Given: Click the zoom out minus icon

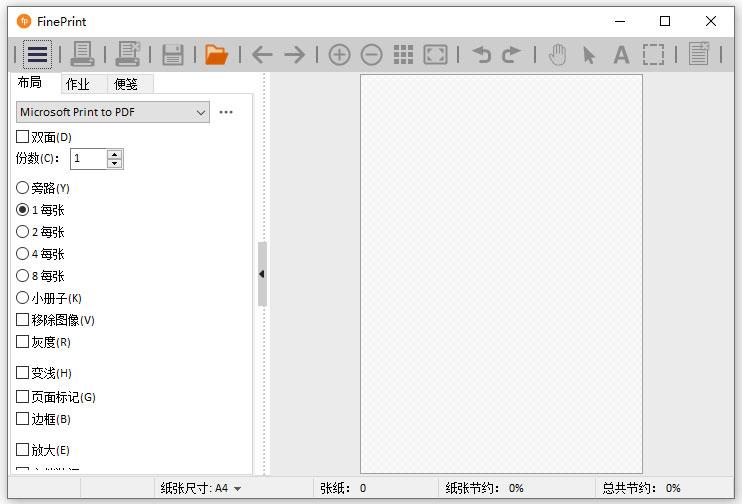Looking at the screenshot, I should 371,55.
